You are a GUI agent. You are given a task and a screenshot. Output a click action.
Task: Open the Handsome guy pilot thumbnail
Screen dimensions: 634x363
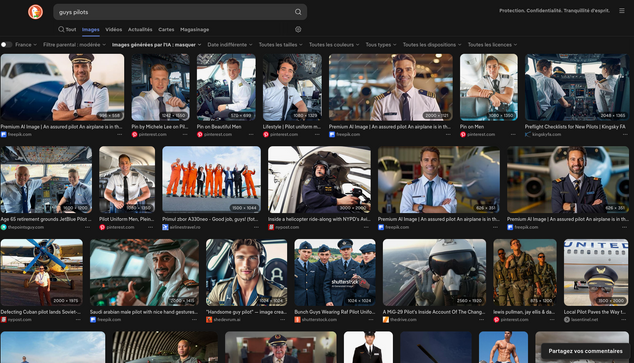click(247, 272)
